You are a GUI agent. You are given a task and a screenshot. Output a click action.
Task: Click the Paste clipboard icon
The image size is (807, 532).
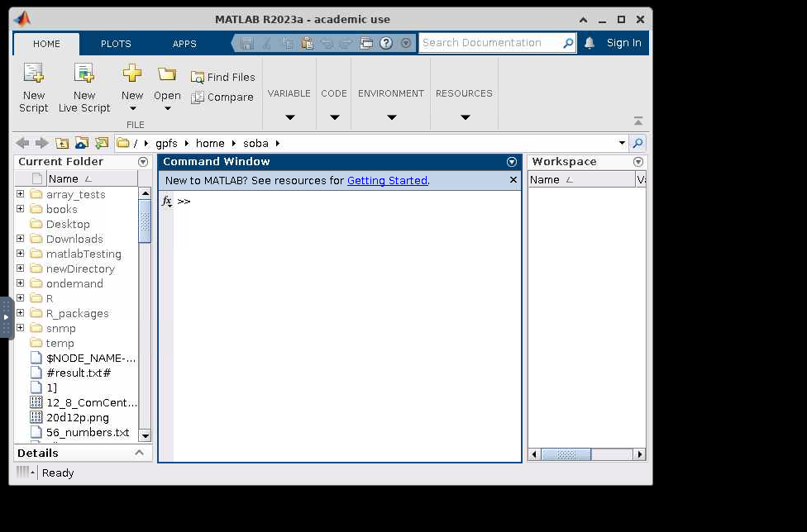click(x=308, y=43)
